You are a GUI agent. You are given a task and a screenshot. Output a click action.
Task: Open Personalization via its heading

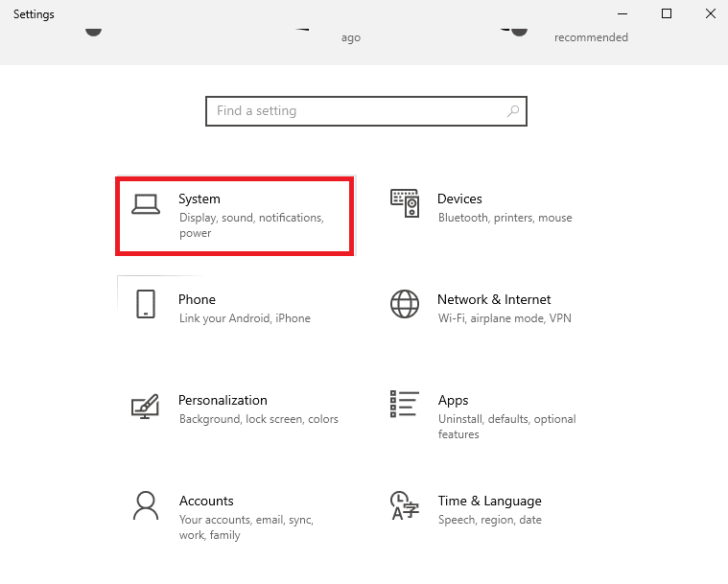coord(223,400)
